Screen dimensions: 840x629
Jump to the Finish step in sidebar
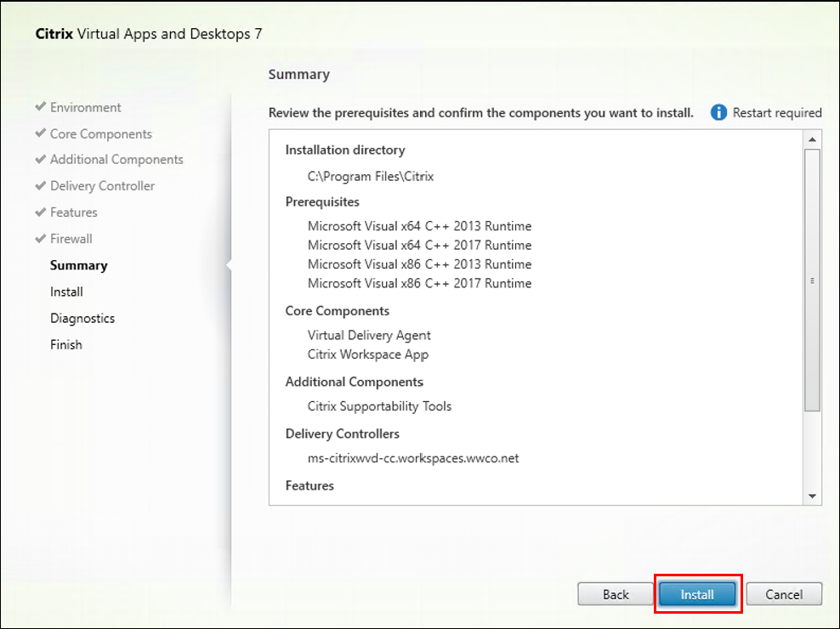click(66, 344)
